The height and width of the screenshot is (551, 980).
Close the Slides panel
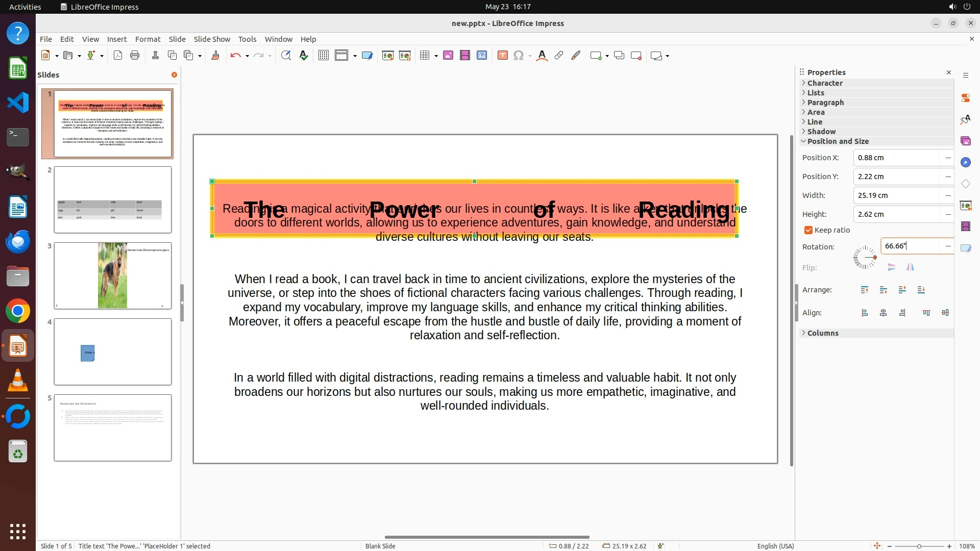pyautogui.click(x=174, y=75)
